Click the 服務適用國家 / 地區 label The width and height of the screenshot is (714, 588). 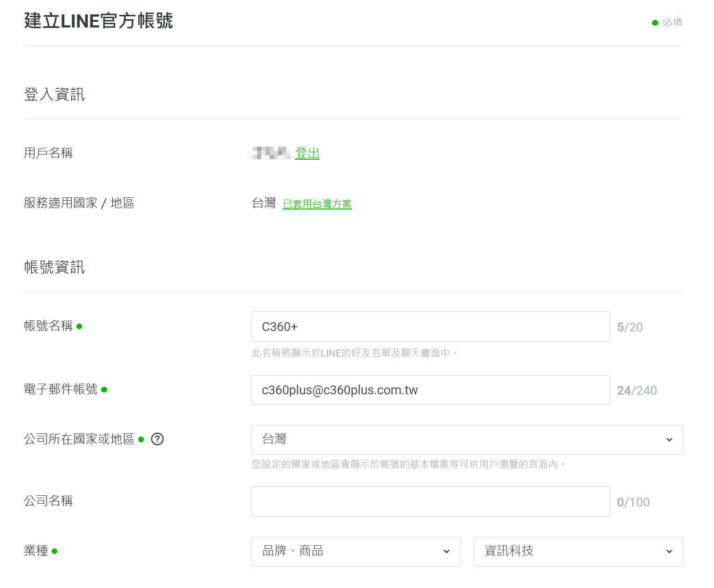[x=79, y=203]
